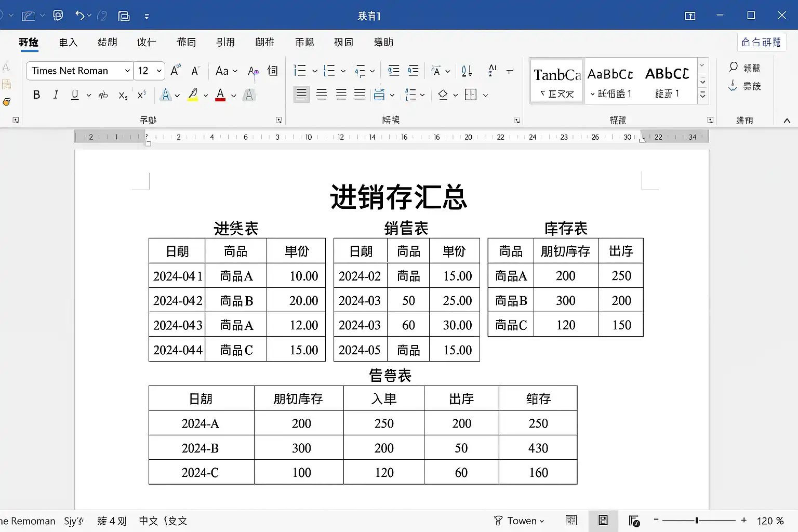798x532 pixels.
Task: Toggle subscript formatting
Action: (123, 95)
